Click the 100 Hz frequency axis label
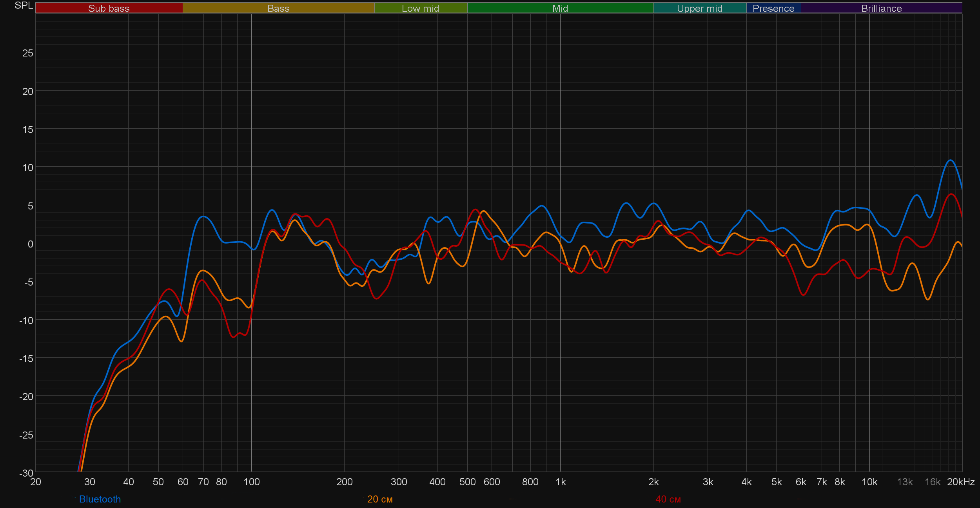 (251, 482)
